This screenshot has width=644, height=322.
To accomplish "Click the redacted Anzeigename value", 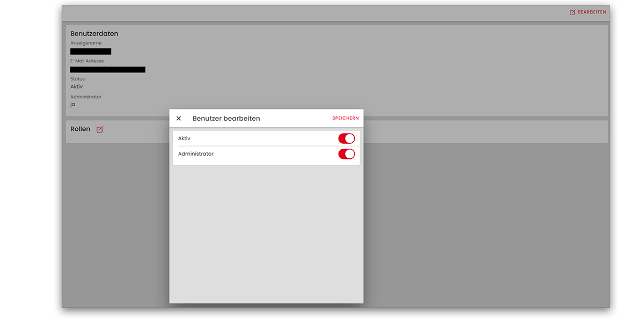I will (x=91, y=52).
